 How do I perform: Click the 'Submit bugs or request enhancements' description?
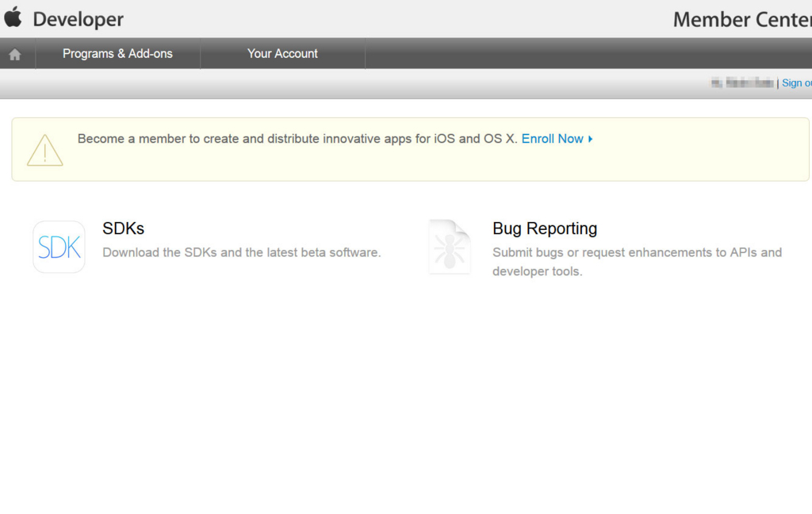point(637,262)
